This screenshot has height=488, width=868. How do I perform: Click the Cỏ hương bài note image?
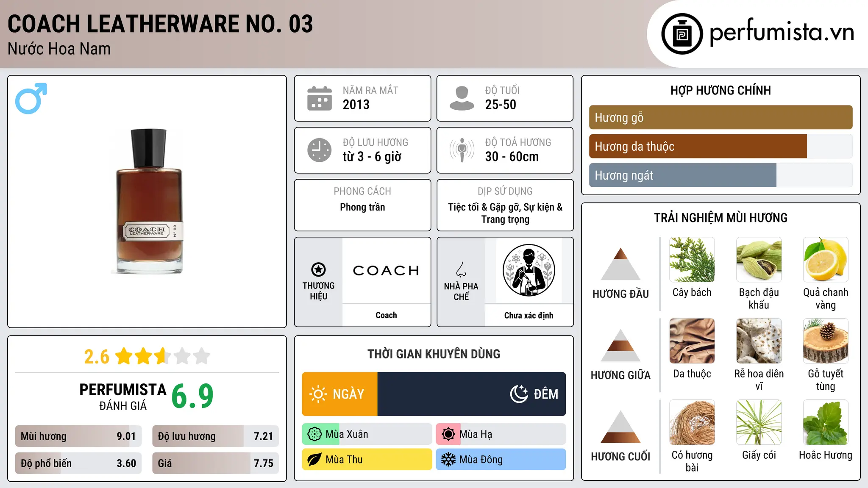point(692,422)
